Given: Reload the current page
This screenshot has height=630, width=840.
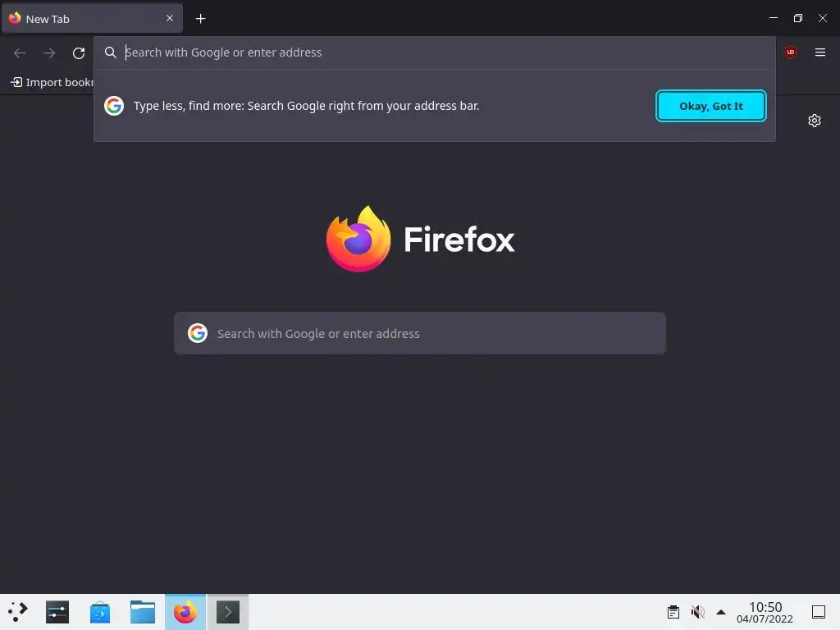Looking at the screenshot, I should [79, 53].
